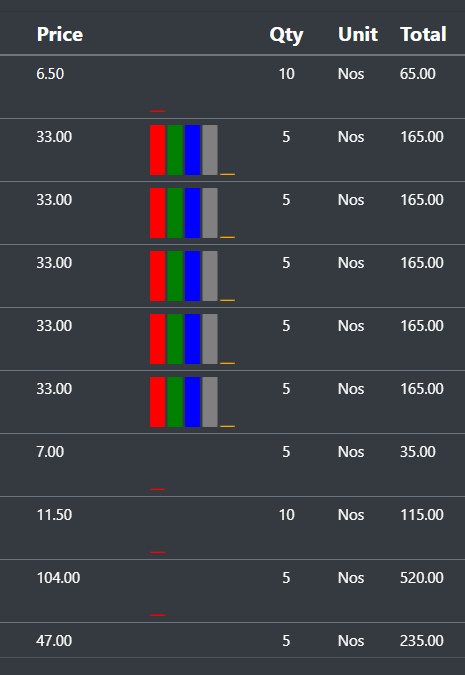Click the quantity 10 in the 11.50 row
The image size is (465, 675).
click(287, 515)
